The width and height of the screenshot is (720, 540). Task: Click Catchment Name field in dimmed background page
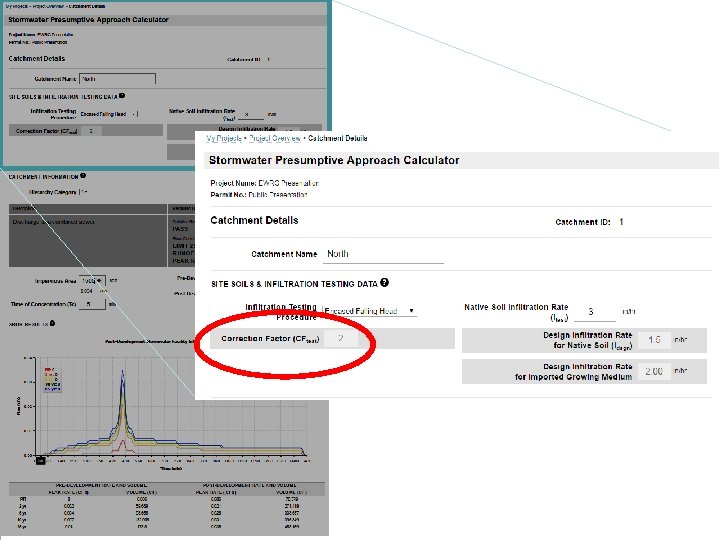[x=118, y=79]
